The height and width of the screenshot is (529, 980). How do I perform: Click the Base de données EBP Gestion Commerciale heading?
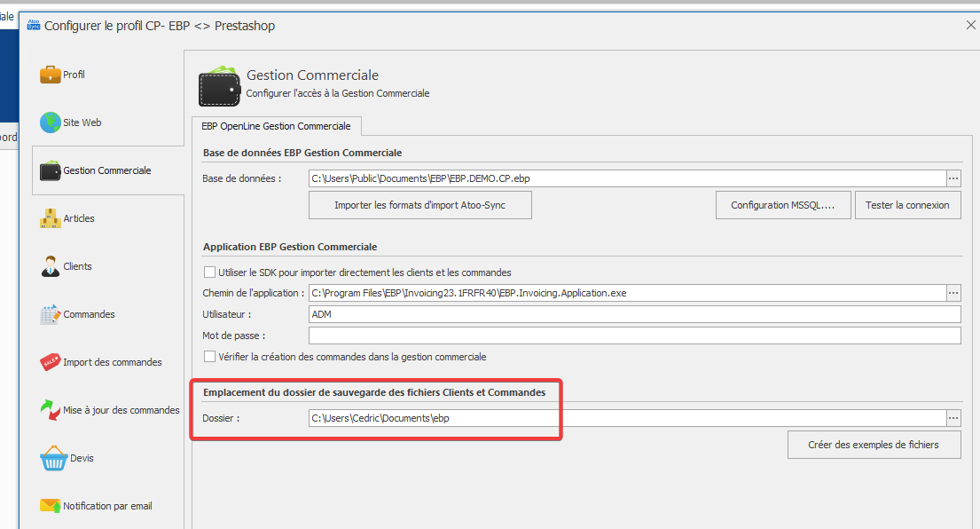(x=302, y=153)
